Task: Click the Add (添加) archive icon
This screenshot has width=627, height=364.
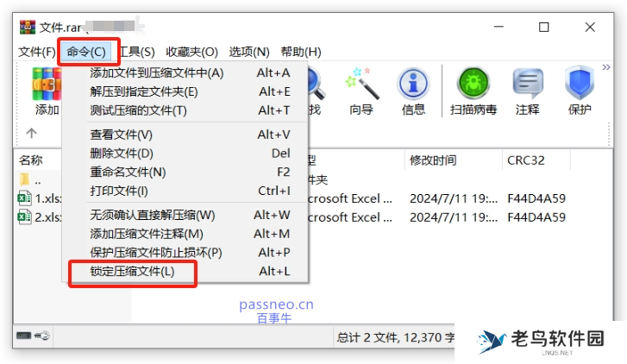Action: click(x=47, y=84)
